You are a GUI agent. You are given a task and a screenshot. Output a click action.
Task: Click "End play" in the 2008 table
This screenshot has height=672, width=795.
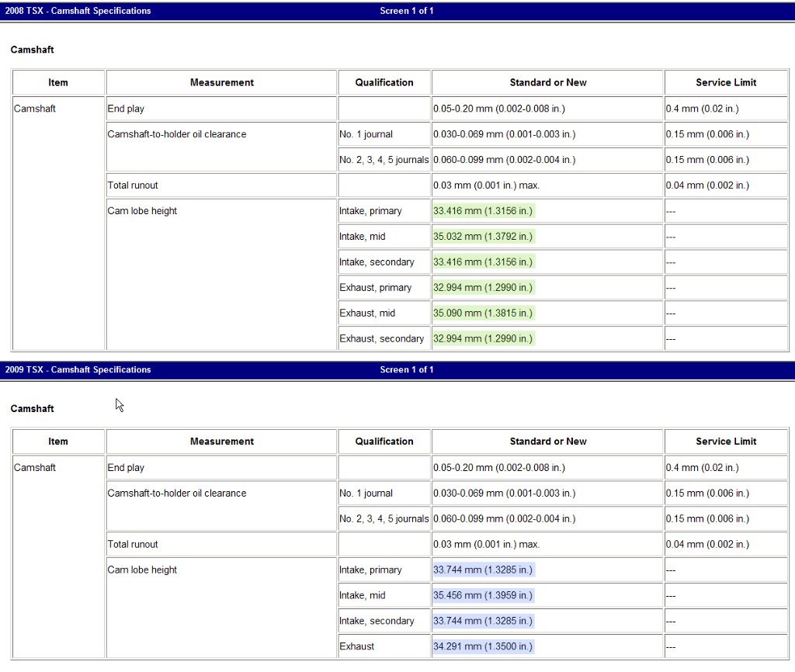click(x=126, y=109)
